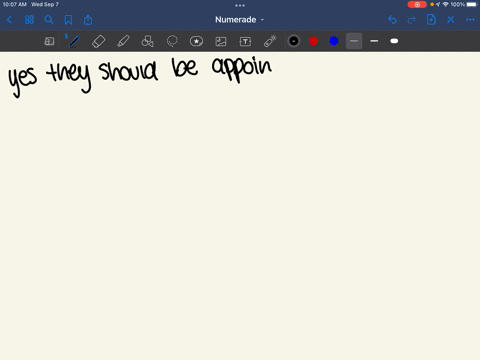Close the document with X

pyautogui.click(x=451, y=20)
